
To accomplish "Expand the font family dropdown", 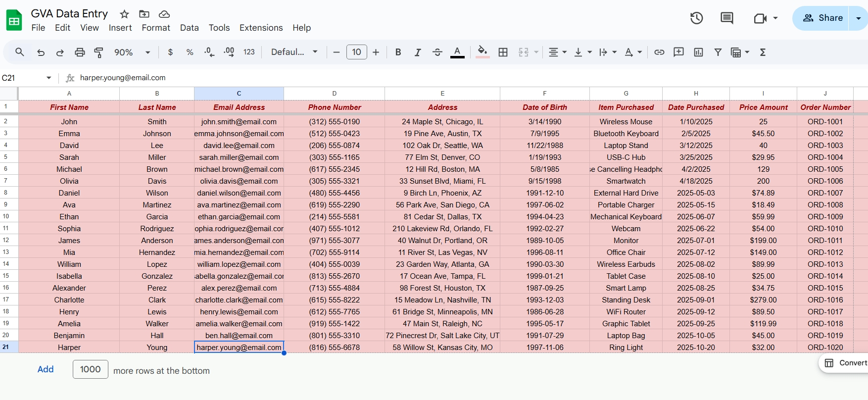I will coord(294,52).
